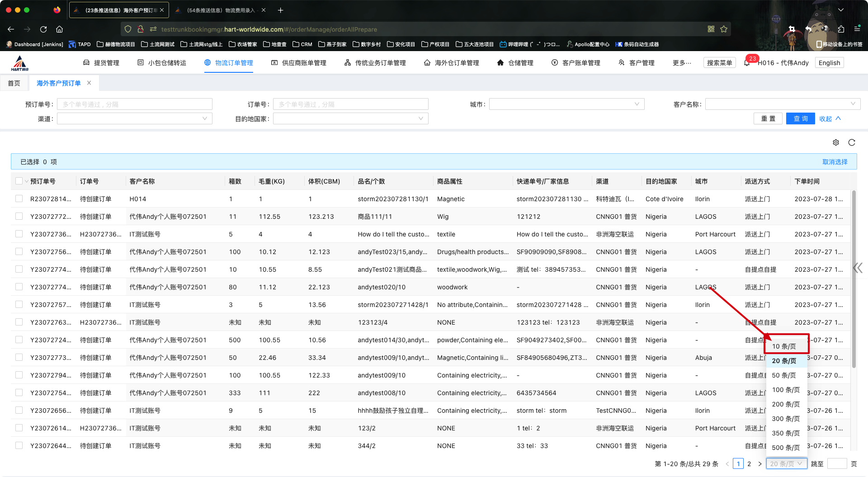
Task: Click the 预订单号 input field
Action: [x=134, y=104]
